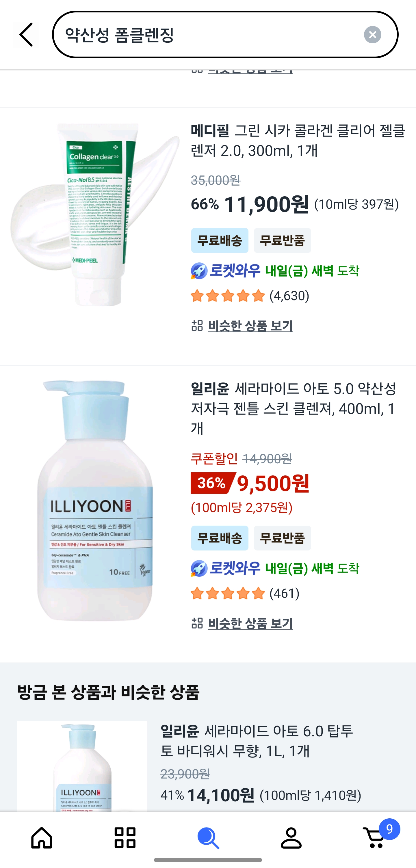This screenshot has height=868, width=416.
Task: Open the 메디필 Collagen Clear product image
Action: [x=95, y=215]
